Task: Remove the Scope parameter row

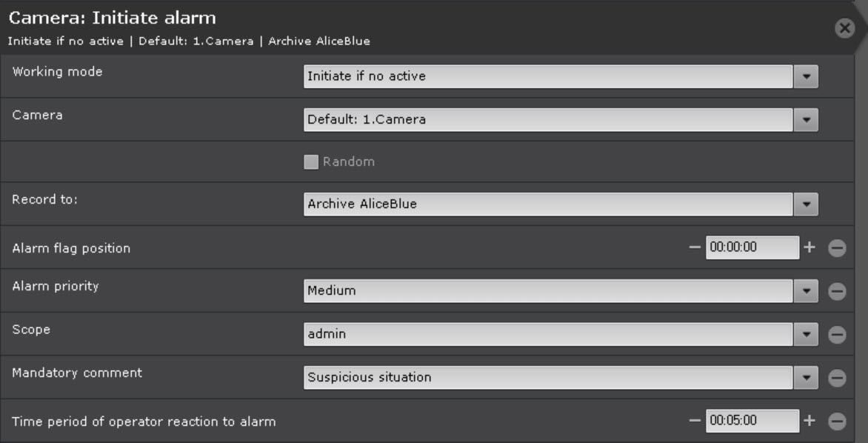Action: pos(837,335)
